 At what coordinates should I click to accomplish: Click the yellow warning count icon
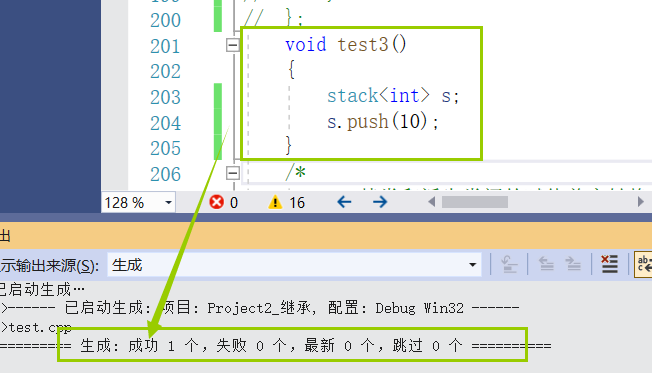(x=275, y=203)
